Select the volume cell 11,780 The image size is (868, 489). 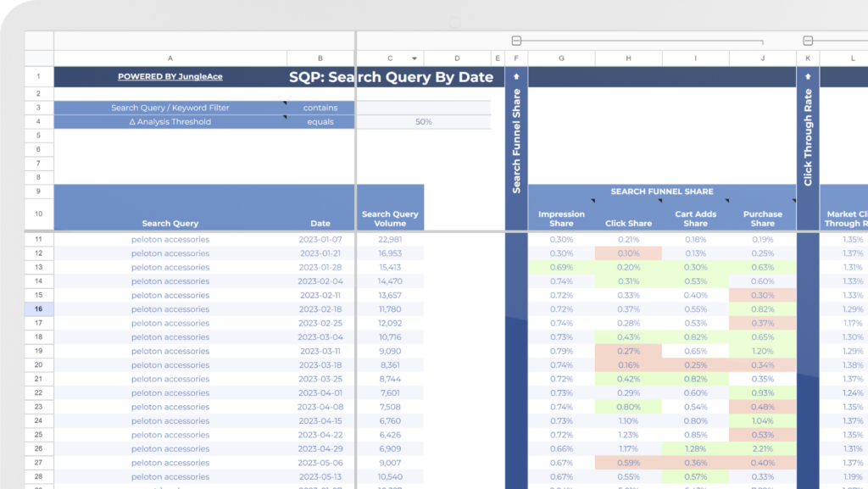tap(390, 309)
